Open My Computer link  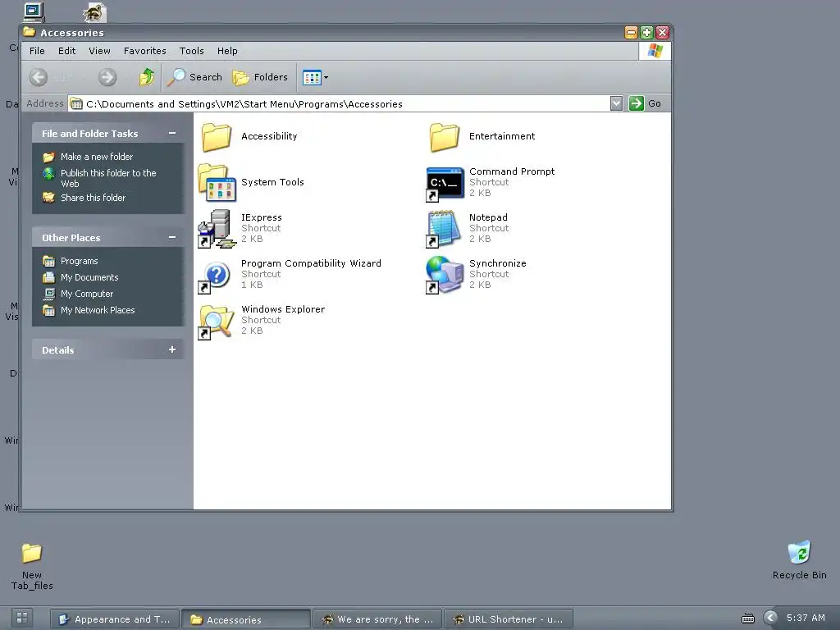(x=86, y=294)
